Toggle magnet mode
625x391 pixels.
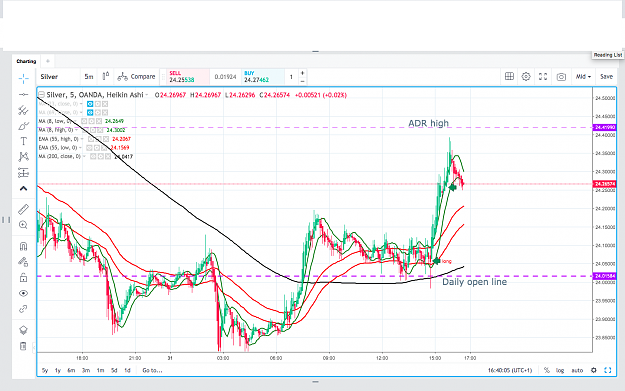[x=24, y=246]
